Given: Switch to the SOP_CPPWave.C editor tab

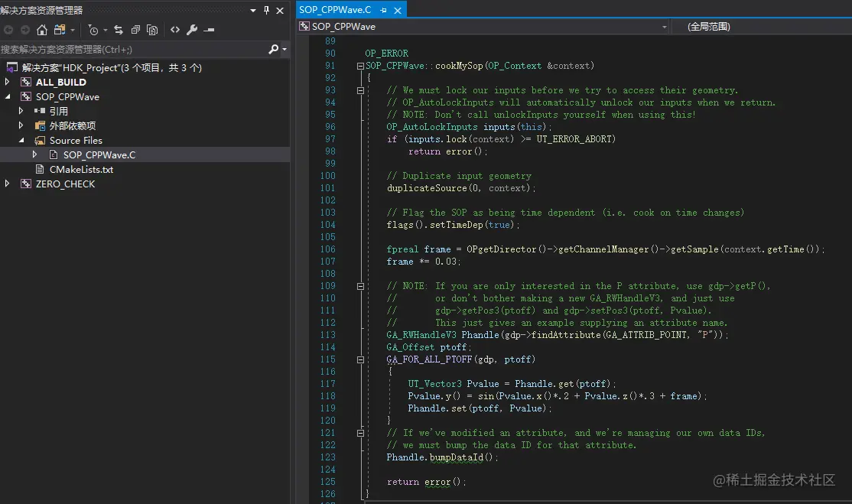Looking at the screenshot, I should [x=335, y=10].
